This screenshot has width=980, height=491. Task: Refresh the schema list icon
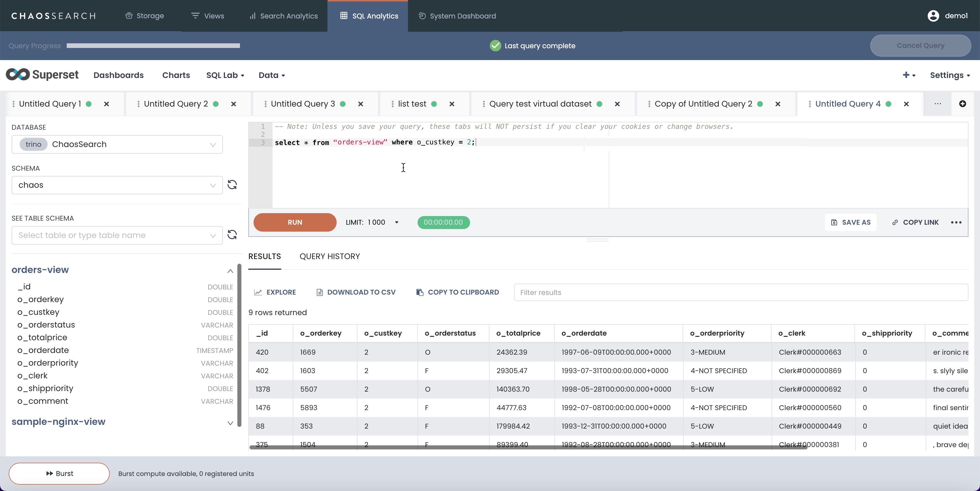click(232, 185)
